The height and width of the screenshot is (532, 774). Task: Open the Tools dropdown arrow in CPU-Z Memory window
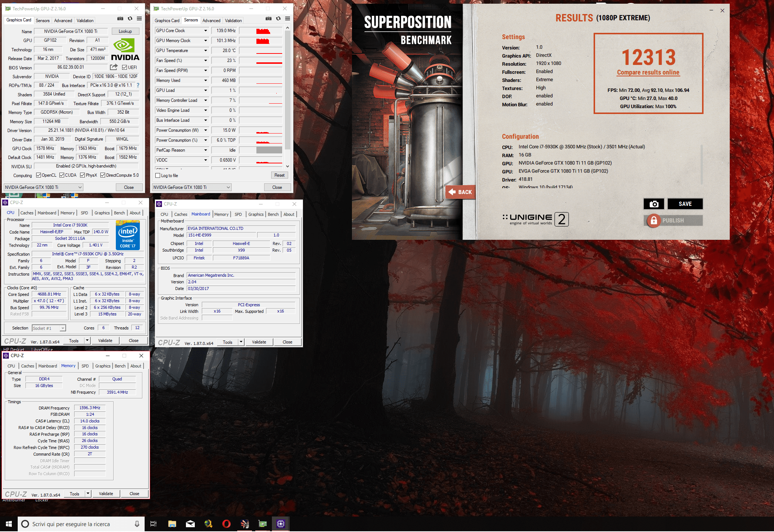click(x=88, y=493)
